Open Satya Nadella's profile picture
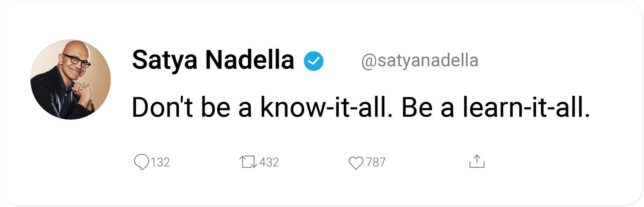 click(70, 80)
